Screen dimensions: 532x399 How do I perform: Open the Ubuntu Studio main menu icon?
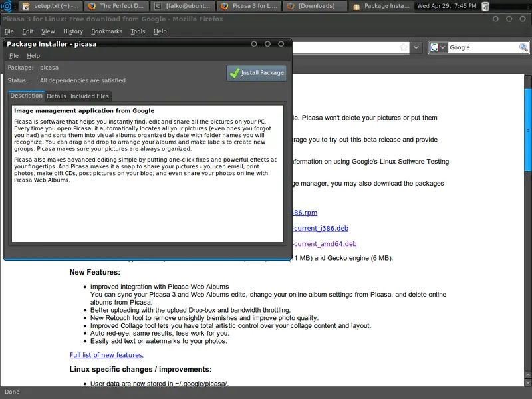coord(7,6)
